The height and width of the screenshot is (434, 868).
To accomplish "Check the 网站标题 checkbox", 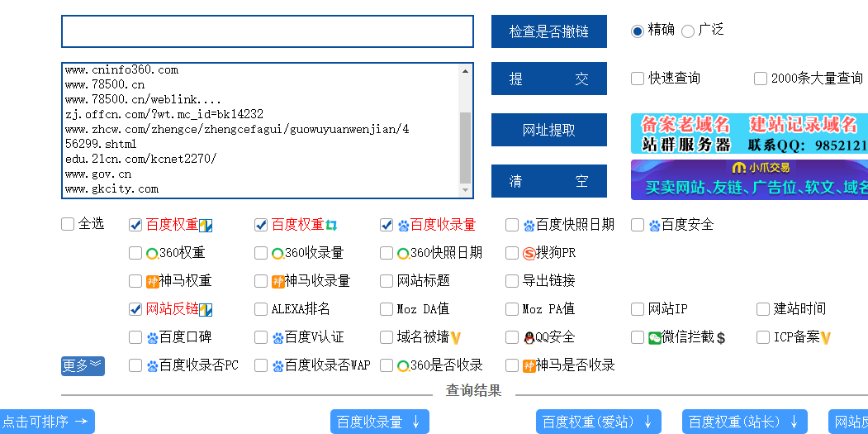I will point(387,281).
